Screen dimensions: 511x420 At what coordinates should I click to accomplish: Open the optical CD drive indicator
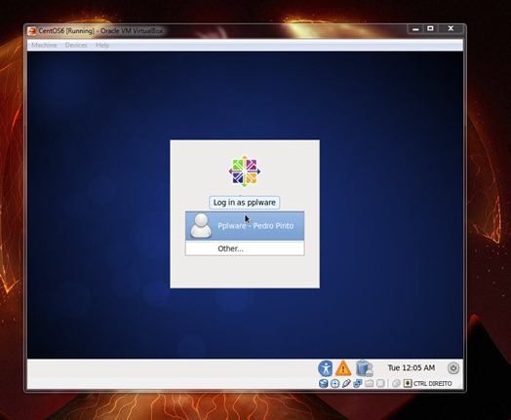[x=334, y=384]
